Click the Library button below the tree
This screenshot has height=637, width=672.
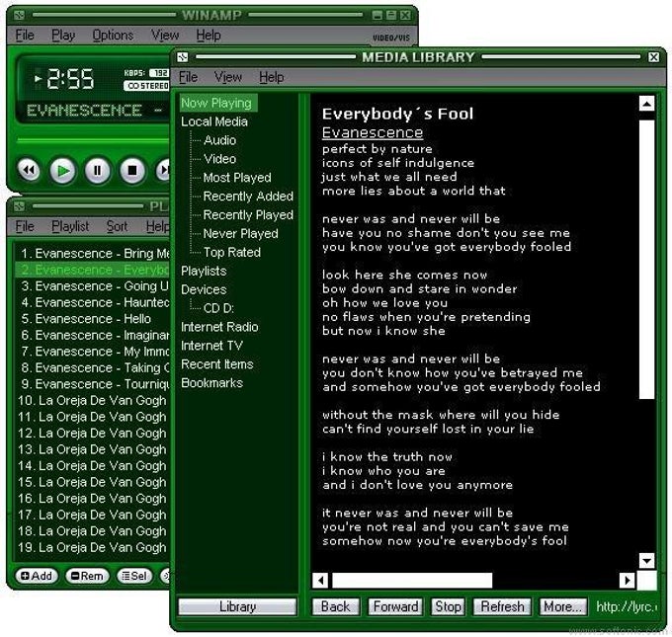pyautogui.click(x=237, y=606)
